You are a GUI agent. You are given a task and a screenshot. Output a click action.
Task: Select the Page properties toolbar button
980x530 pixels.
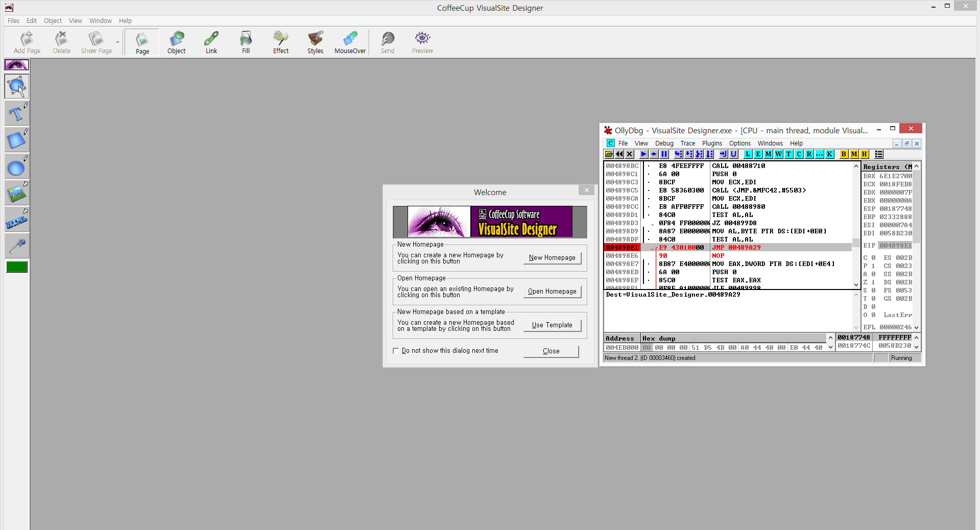[142, 42]
